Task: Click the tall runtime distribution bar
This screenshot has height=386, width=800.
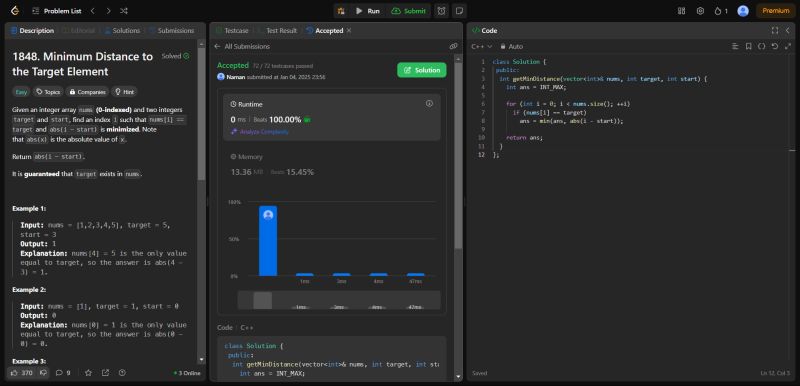Action: pyautogui.click(x=268, y=241)
